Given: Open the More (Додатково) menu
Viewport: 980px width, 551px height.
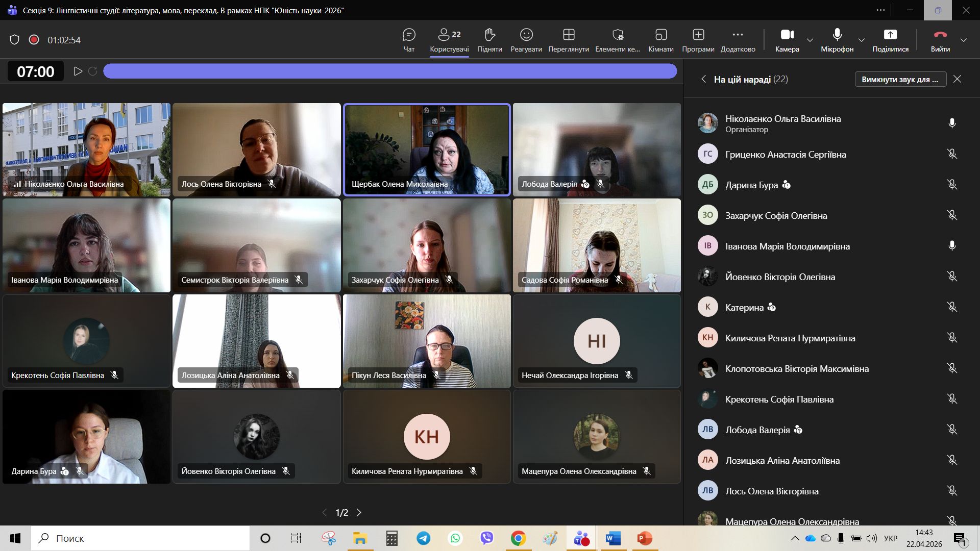Looking at the screenshot, I should click(x=738, y=35).
